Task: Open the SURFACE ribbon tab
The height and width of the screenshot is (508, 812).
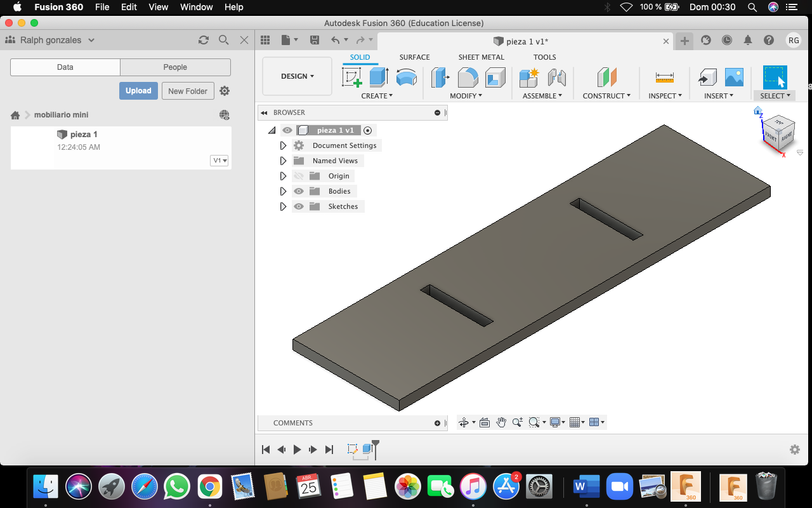Action: (x=414, y=57)
